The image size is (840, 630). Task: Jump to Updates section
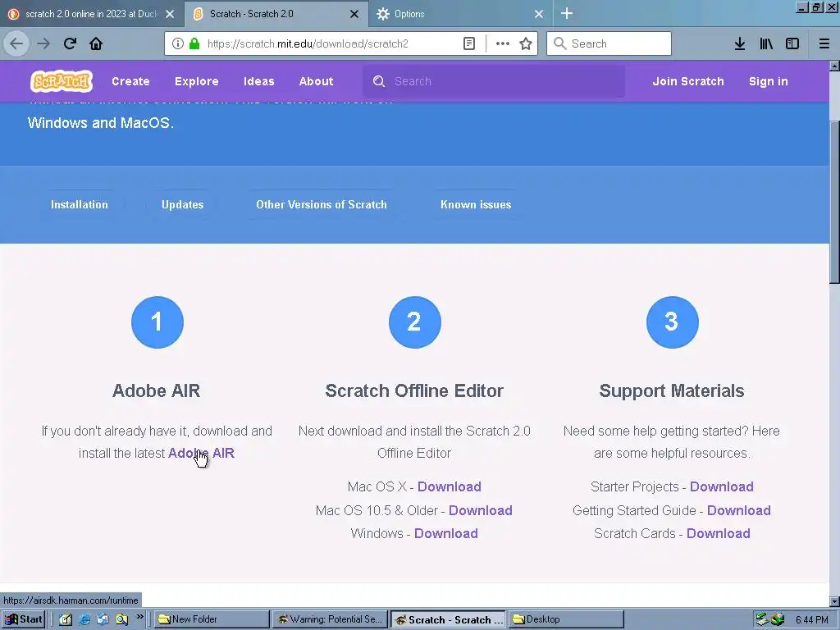pos(183,204)
